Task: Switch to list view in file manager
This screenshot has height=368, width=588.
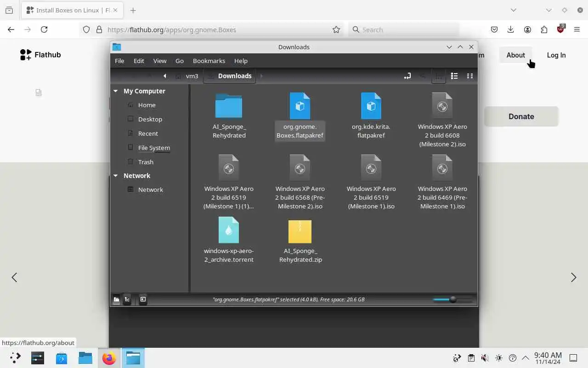Action: (454, 76)
